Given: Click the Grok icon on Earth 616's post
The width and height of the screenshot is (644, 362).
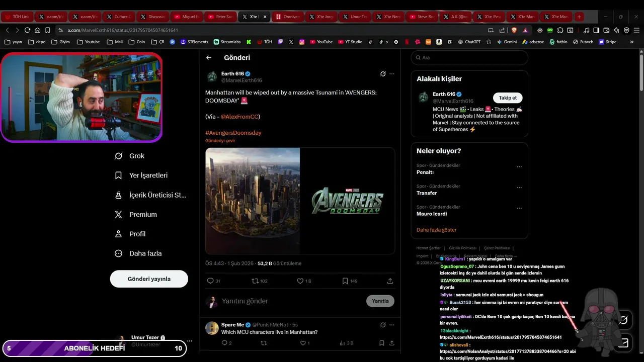Looking at the screenshot, I should pos(383,74).
